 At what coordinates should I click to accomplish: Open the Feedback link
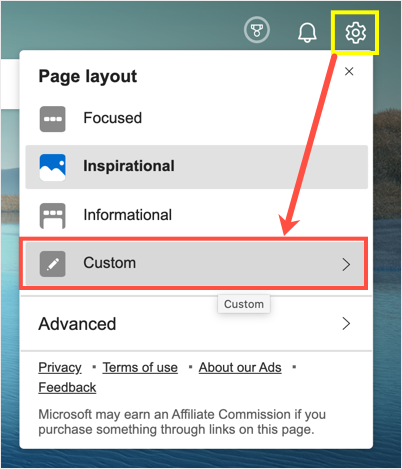tap(67, 387)
